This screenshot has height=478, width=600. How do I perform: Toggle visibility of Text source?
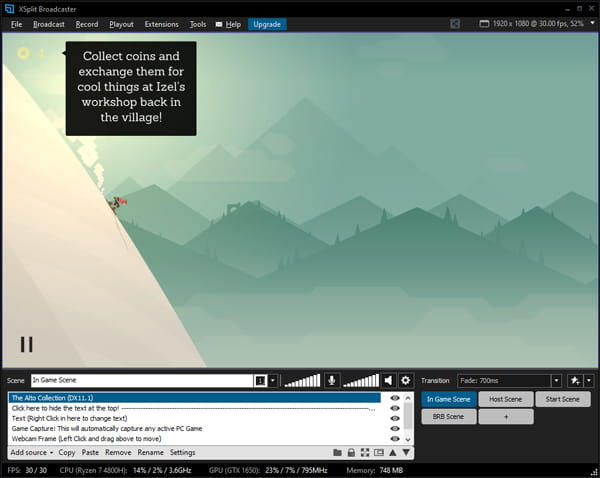point(395,418)
